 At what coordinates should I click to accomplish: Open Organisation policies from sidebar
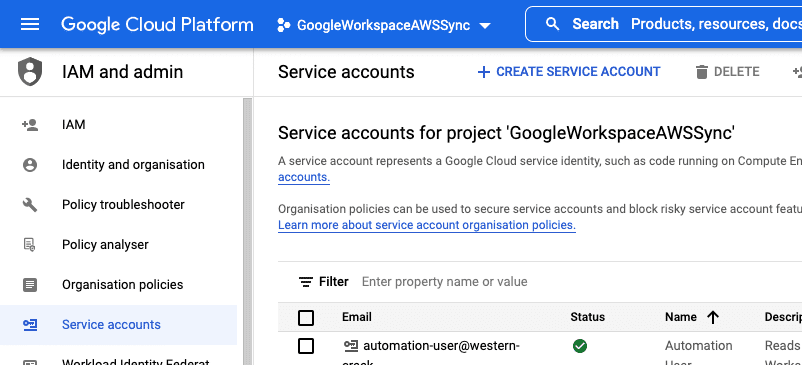coord(123,285)
